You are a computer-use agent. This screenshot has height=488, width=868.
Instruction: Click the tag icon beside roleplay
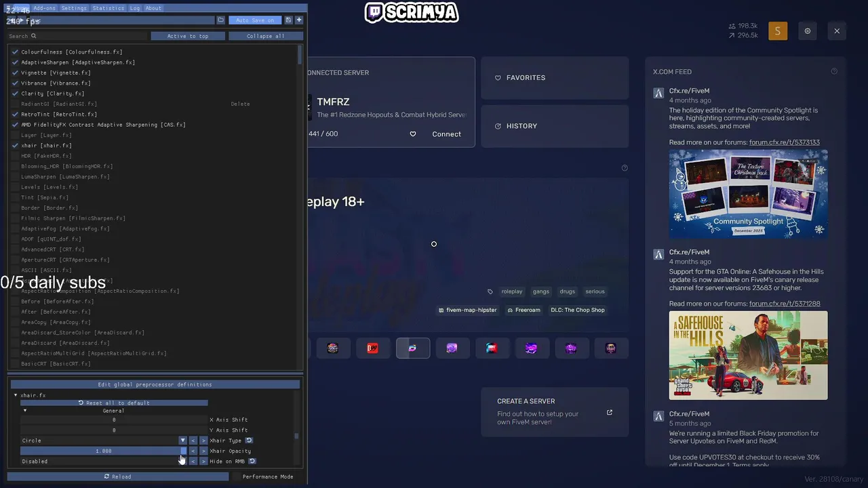click(x=490, y=291)
